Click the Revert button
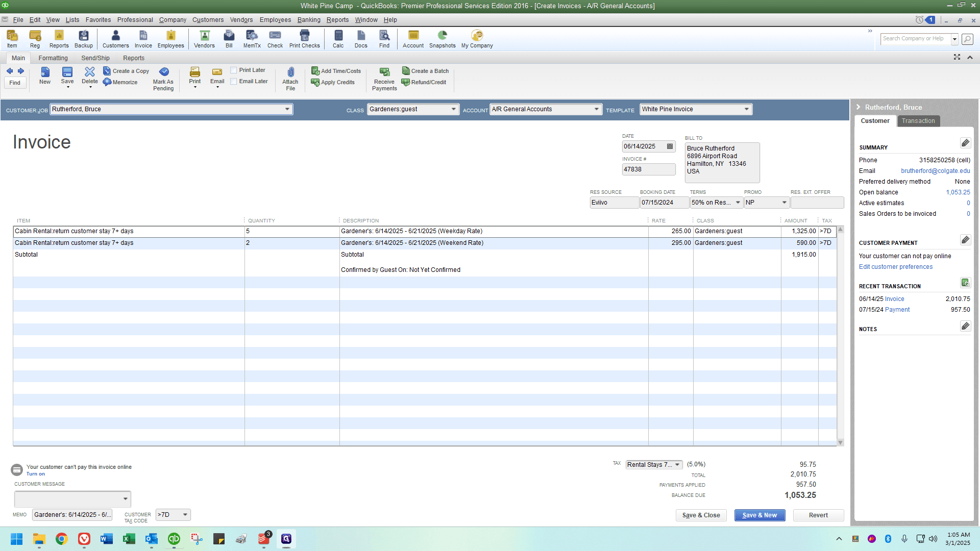The image size is (980, 551). [818, 515]
